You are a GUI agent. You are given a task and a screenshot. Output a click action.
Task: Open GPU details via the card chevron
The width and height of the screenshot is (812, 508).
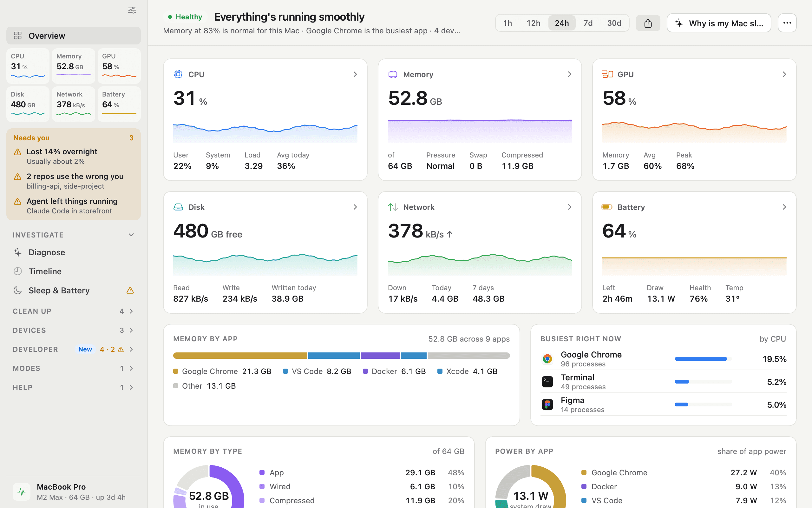784,74
